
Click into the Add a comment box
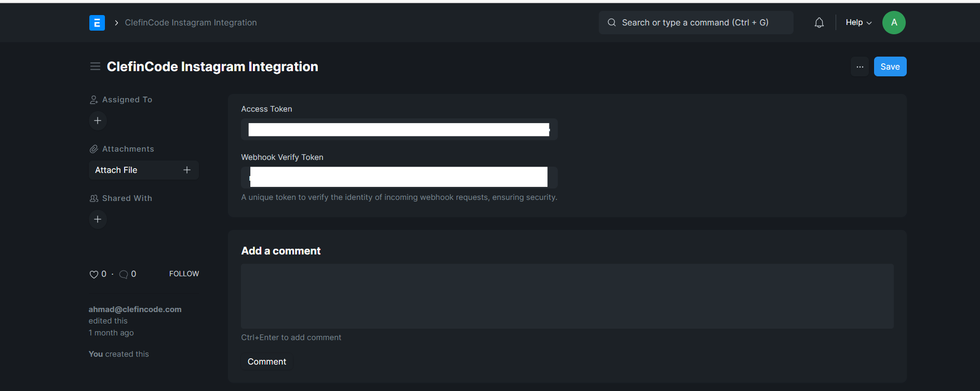pos(567,296)
